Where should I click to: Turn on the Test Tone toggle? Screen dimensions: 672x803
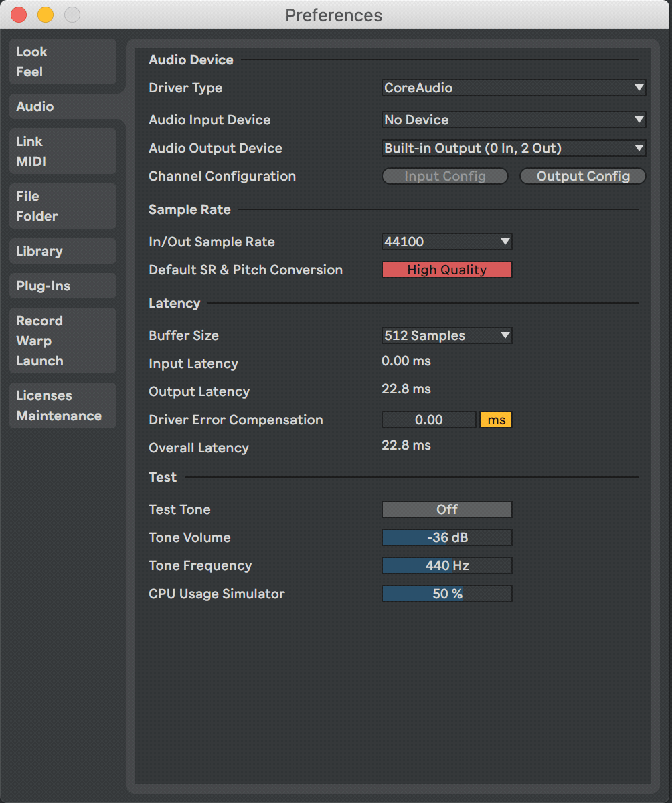click(x=446, y=509)
